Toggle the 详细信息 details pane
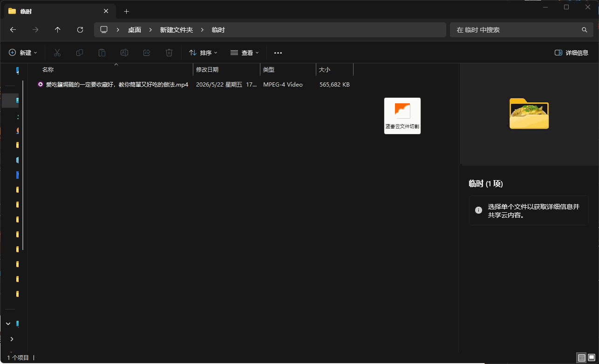 click(572, 53)
